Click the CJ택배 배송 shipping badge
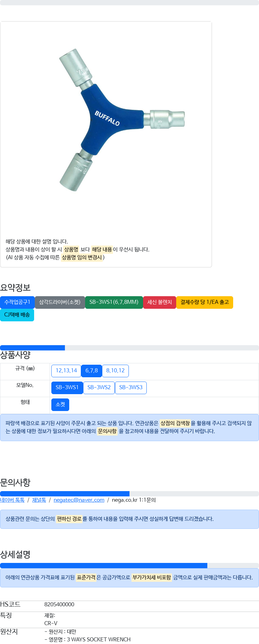Viewport: 259px width, 644px height. [17, 315]
